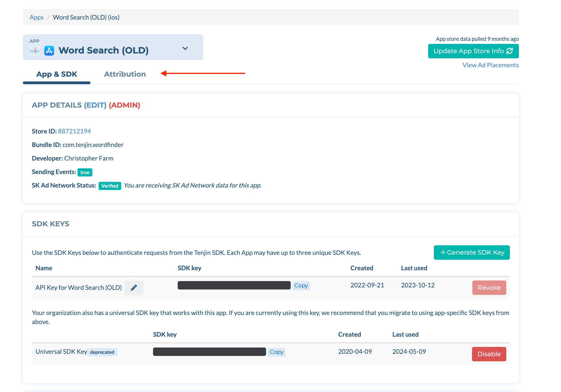Copy the API Key for Word Search SDK key

coord(301,286)
